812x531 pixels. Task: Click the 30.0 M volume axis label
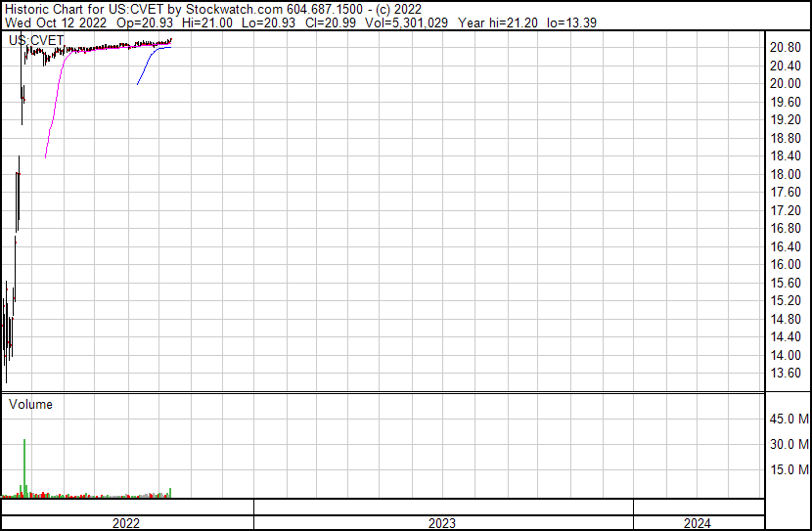pos(789,444)
